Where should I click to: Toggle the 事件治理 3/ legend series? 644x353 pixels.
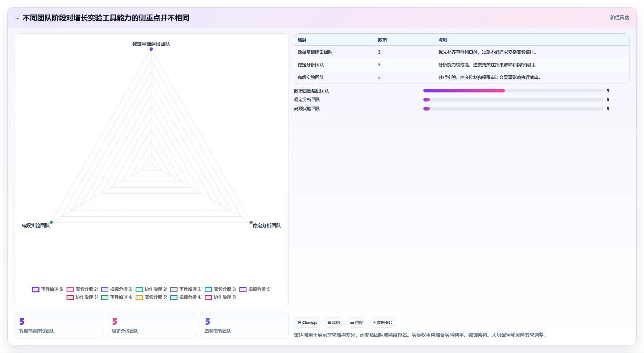[x=186, y=289]
